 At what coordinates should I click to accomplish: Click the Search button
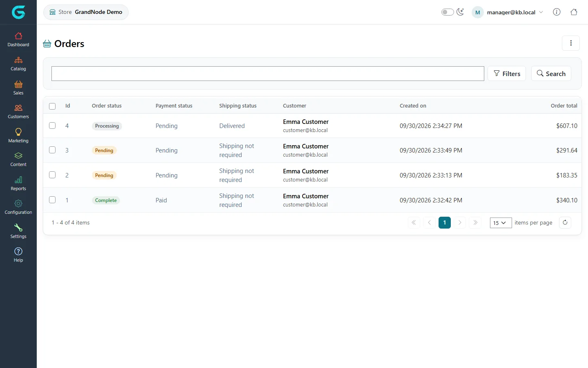point(551,74)
